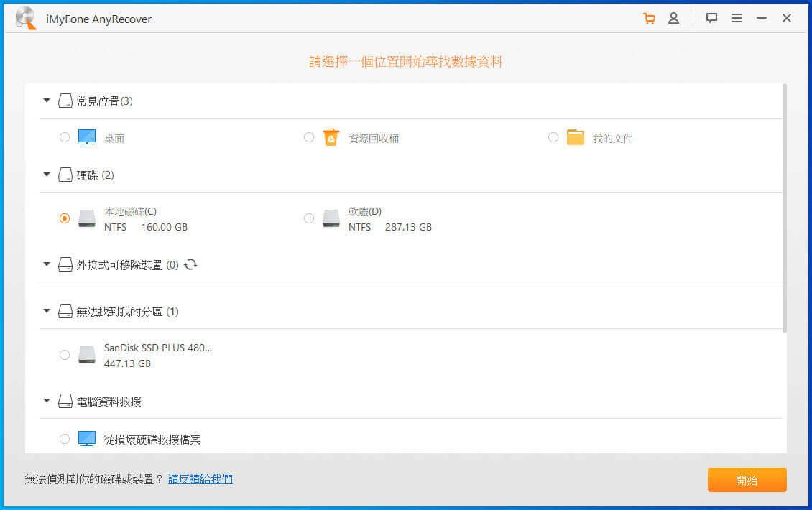Collapse the 電腦資料救援 section
Image resolution: width=812 pixels, height=510 pixels.
47,401
